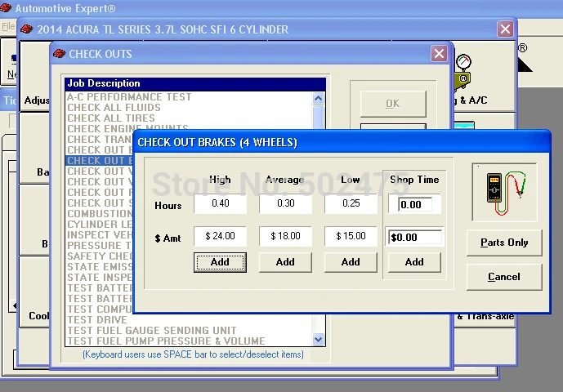563x392 pixels.
Task: Select INSPECT VEH job row
Action: pyautogui.click(x=100, y=234)
